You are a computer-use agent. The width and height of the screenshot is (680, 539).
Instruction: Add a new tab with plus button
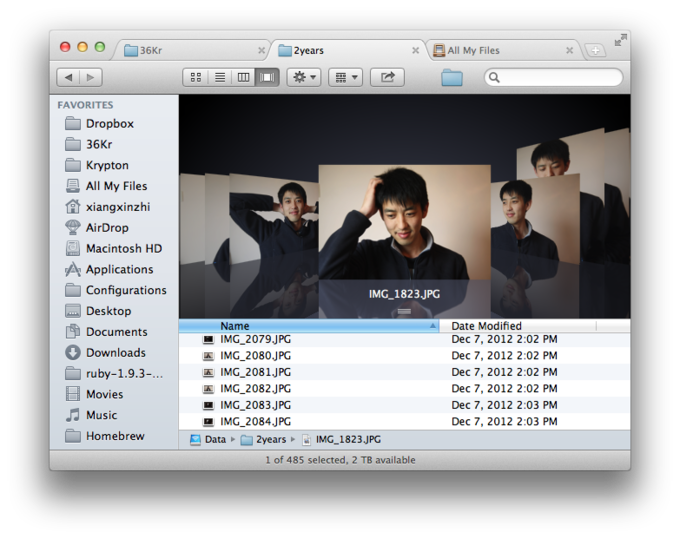[595, 50]
